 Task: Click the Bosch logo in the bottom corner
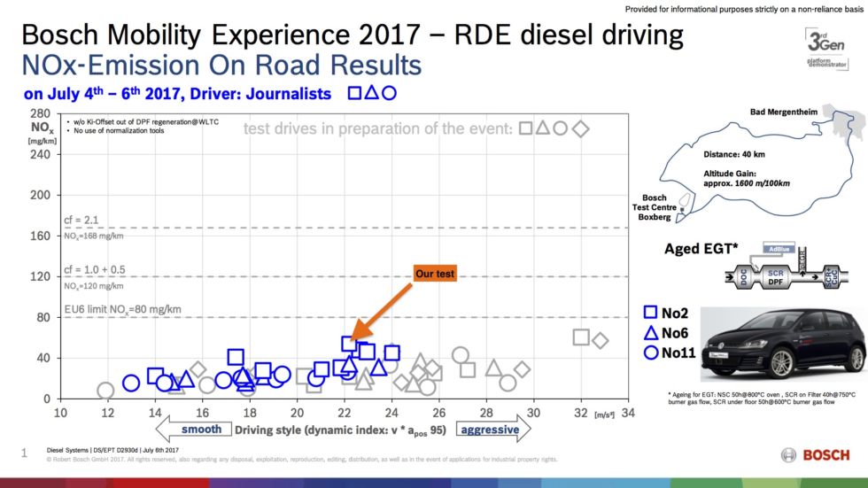click(815, 454)
